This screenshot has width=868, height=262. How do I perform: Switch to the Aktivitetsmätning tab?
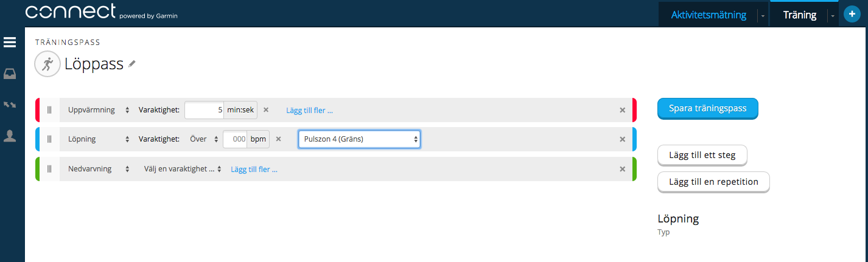click(x=708, y=15)
